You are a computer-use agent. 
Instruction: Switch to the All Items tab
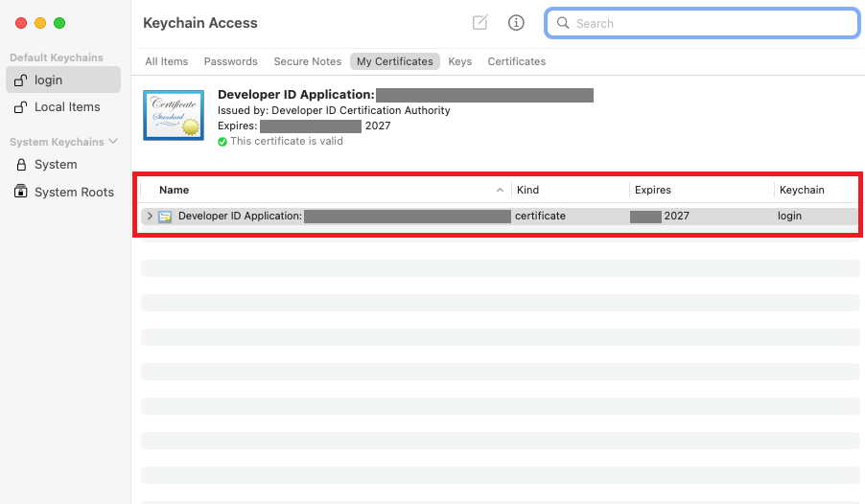click(x=167, y=61)
